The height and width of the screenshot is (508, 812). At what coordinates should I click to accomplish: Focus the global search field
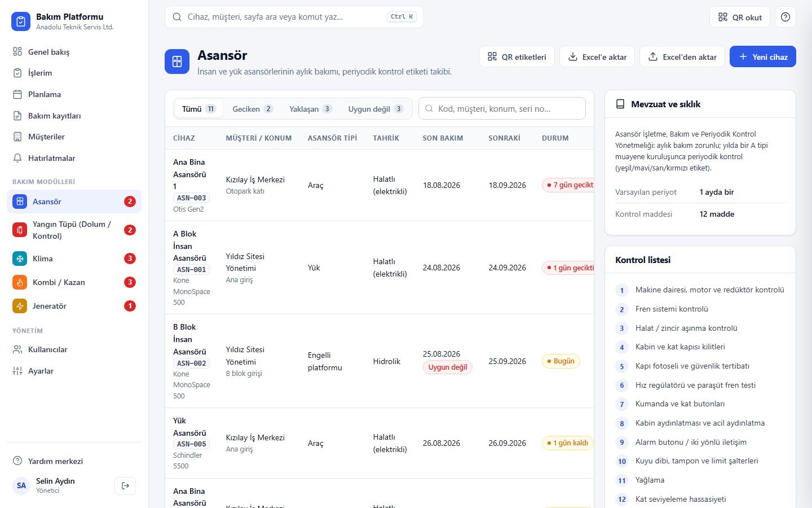pos(294,17)
